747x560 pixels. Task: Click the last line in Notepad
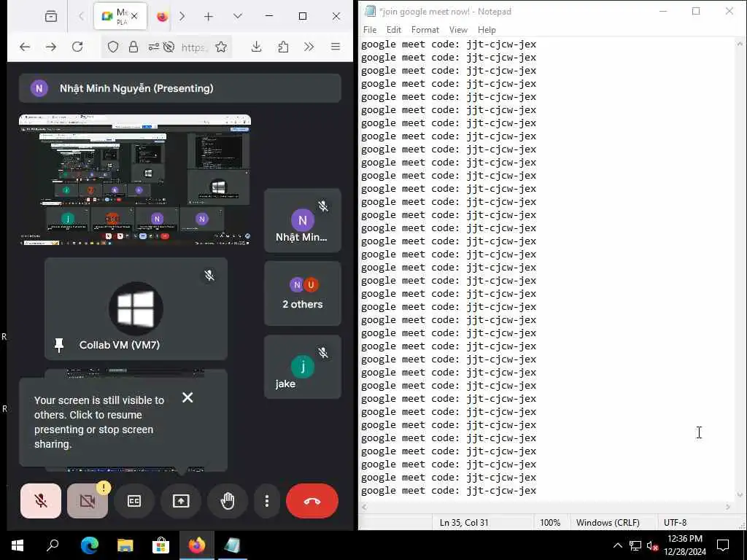(449, 491)
